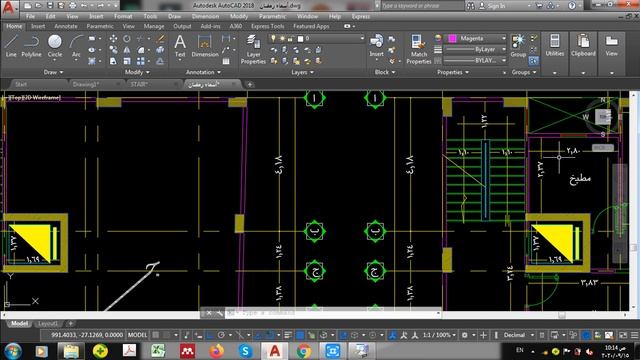Image resolution: width=640 pixels, height=360 pixels.
Task: Click the AutoCAD application menu logo
Action: click(x=8, y=8)
